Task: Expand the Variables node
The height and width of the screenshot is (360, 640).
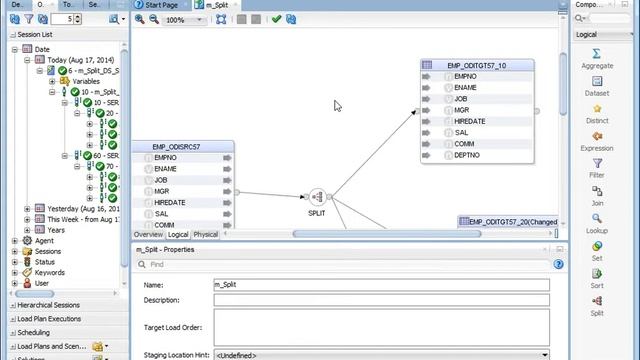Action: point(52,81)
